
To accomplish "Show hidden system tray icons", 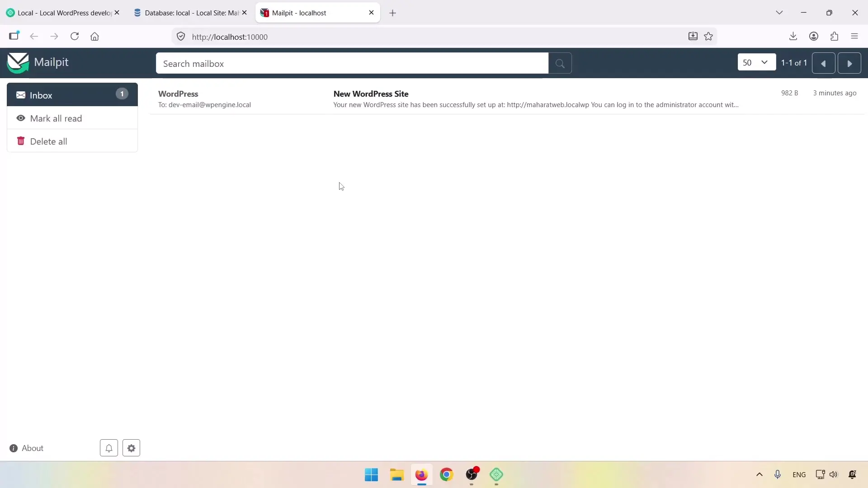I will 759,474.
